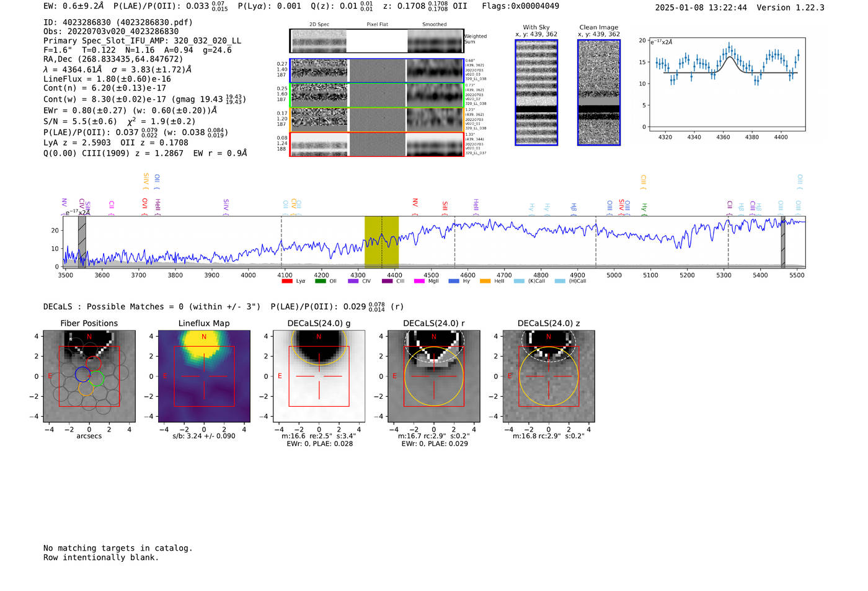Screen dimensions: 868x591
Task: Select the red-framed fiber spectrum row
Action: pos(377,144)
